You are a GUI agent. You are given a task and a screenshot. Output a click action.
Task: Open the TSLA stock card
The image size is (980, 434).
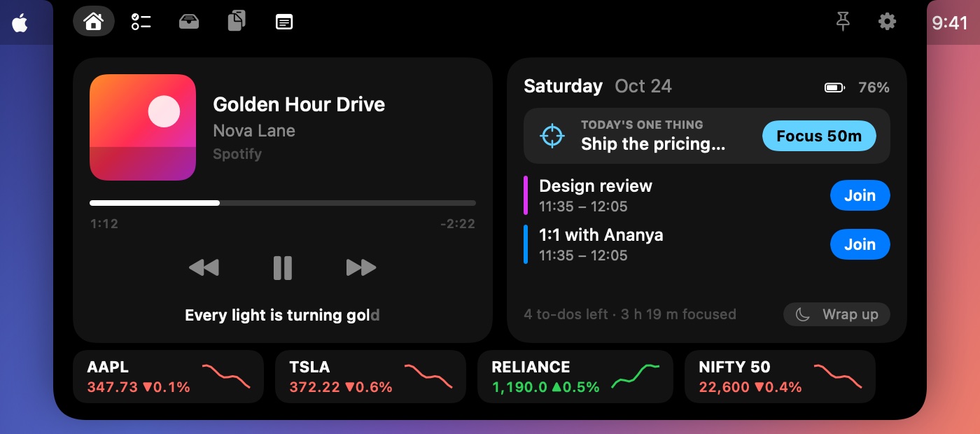click(370, 377)
